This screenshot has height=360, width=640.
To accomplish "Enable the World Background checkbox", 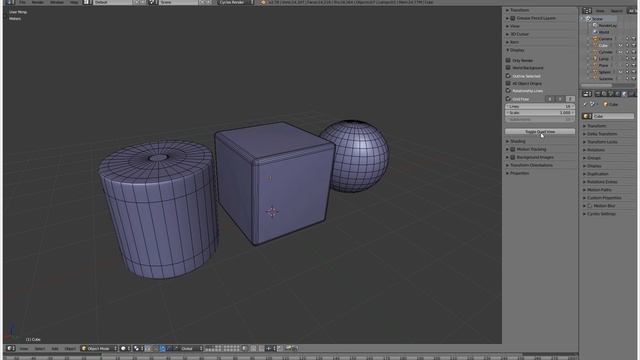I will tap(508, 67).
